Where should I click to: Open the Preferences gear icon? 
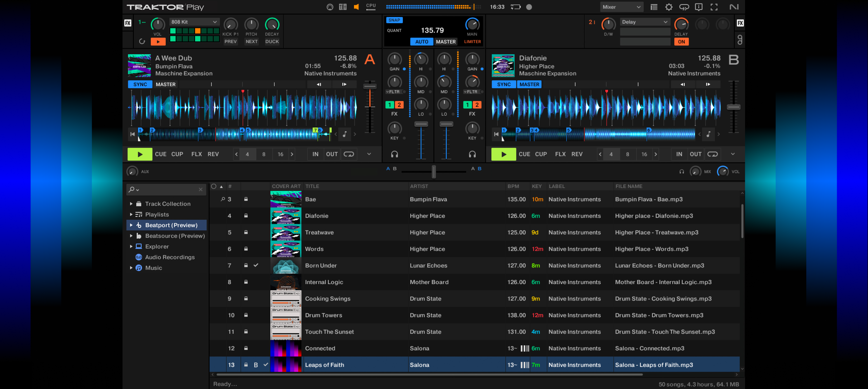[669, 7]
